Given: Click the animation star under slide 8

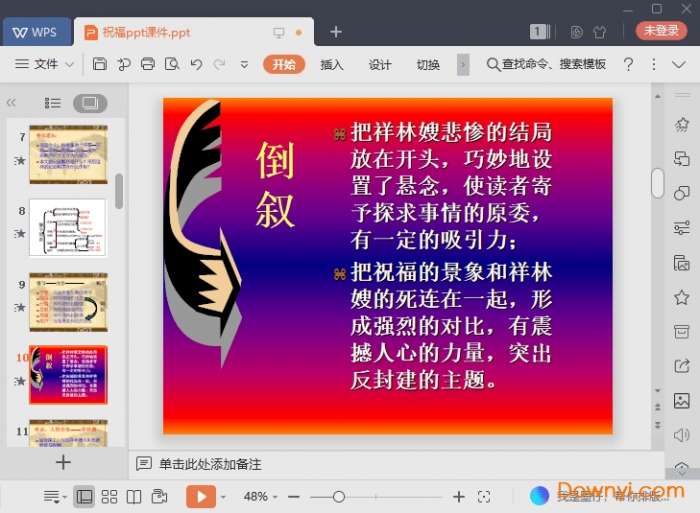Looking at the screenshot, I should (x=20, y=234).
